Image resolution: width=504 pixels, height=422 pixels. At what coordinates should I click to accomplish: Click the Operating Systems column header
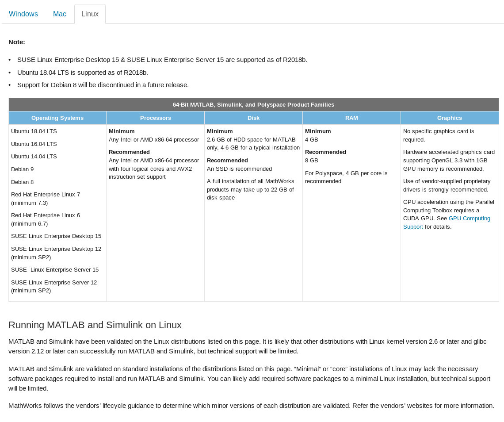pyautogui.click(x=57, y=118)
